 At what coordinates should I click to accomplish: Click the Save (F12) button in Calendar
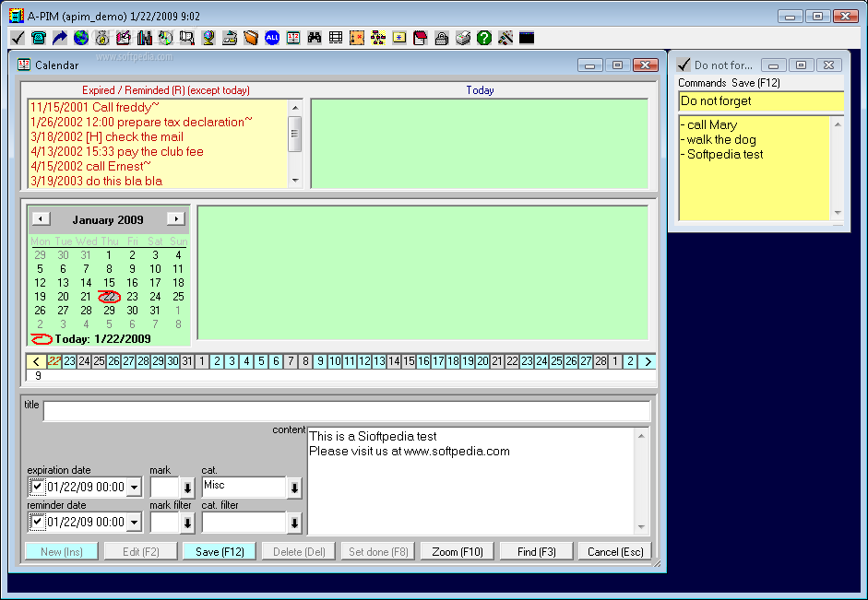pos(220,551)
